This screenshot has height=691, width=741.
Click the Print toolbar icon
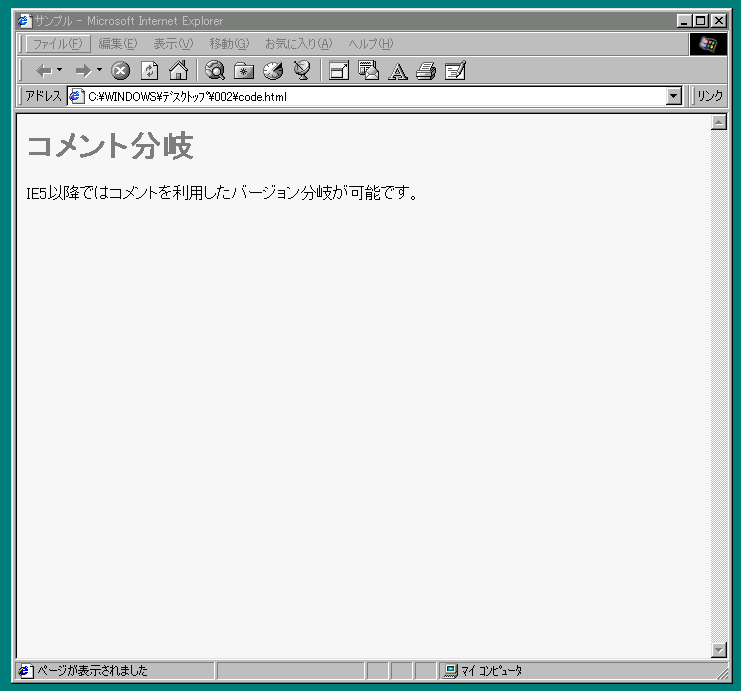pyautogui.click(x=426, y=71)
